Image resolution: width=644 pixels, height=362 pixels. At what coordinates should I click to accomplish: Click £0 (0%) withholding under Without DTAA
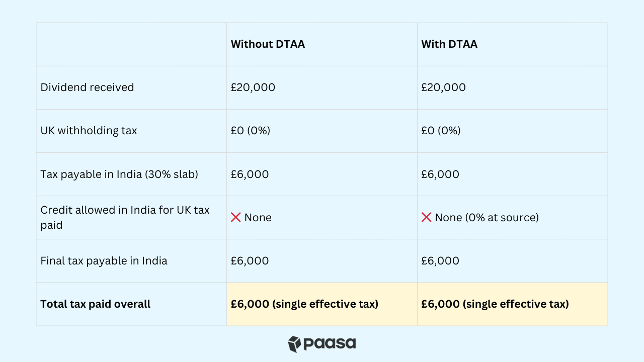[x=251, y=131]
